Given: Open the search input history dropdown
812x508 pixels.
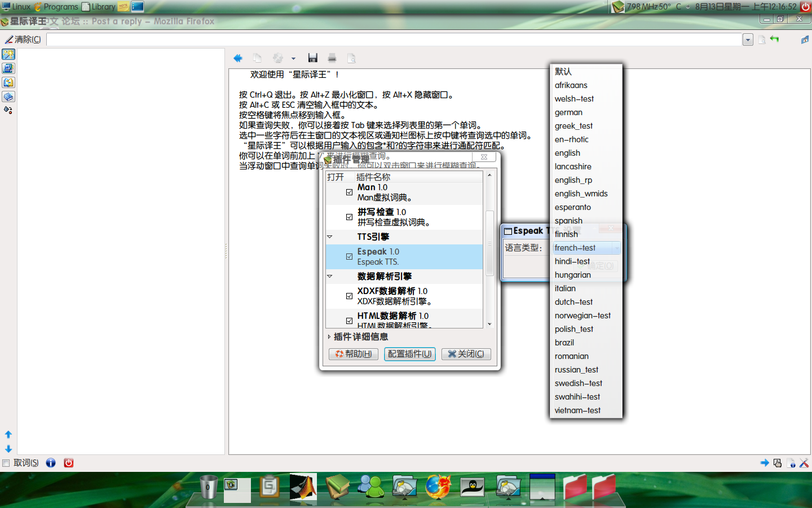Looking at the screenshot, I should click(x=748, y=40).
